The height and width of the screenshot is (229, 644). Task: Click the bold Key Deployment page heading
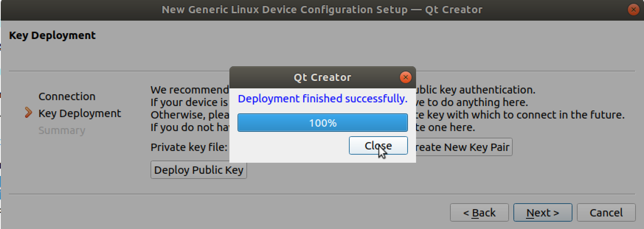tap(52, 35)
